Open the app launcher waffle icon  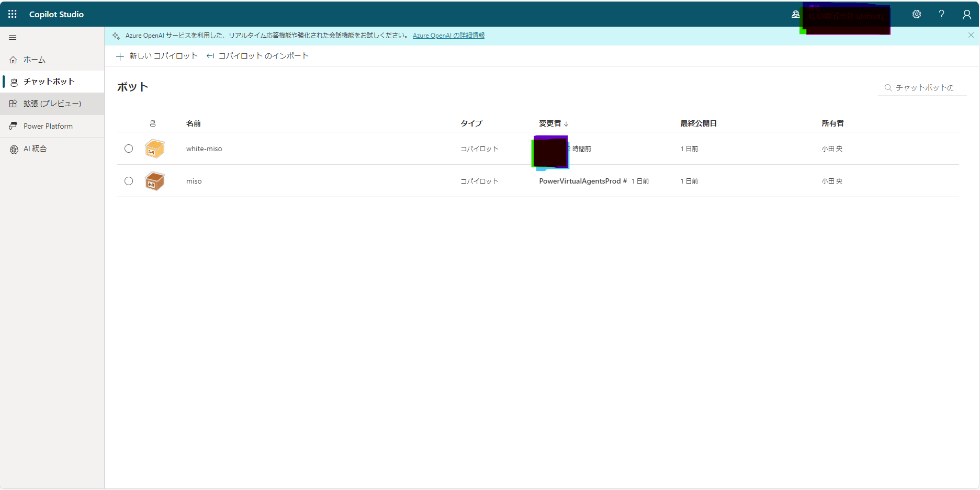pyautogui.click(x=13, y=14)
